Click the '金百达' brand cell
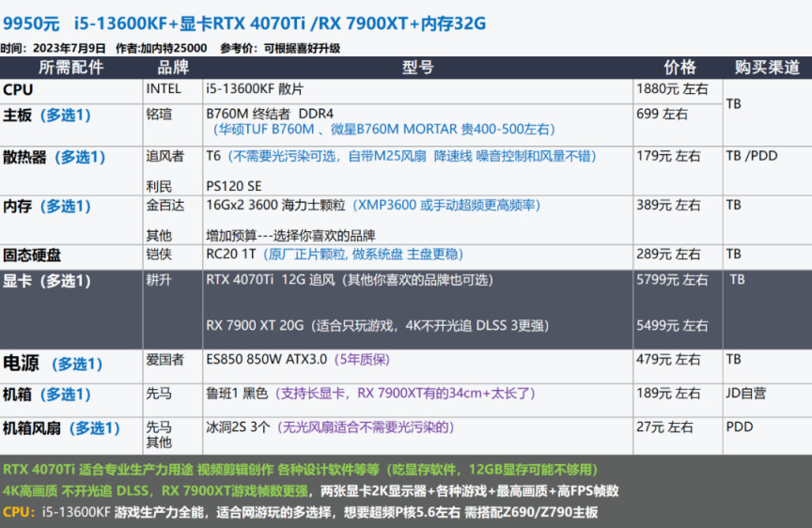 [x=165, y=205]
